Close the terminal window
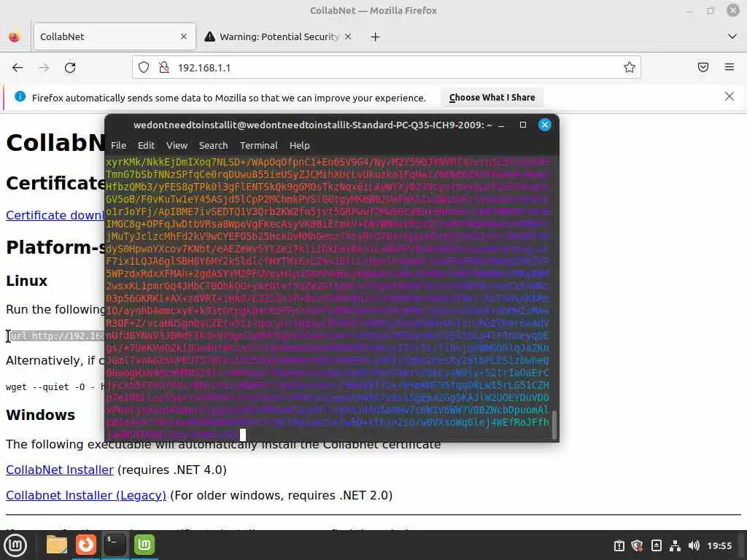 click(544, 125)
